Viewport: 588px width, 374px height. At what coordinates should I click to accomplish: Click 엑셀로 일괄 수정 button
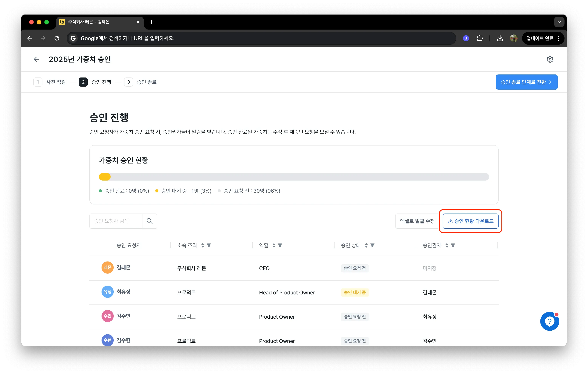pyautogui.click(x=417, y=221)
